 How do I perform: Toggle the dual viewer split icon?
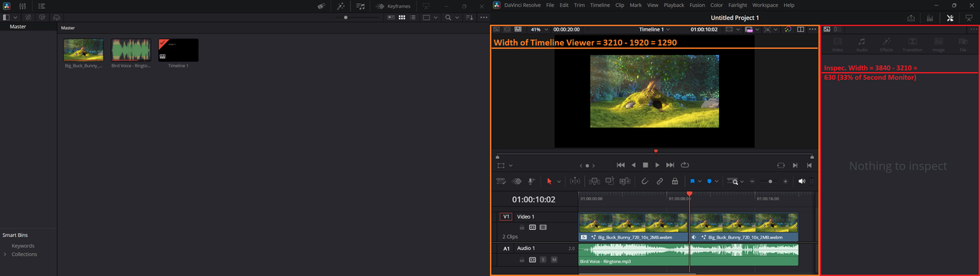pos(801,29)
